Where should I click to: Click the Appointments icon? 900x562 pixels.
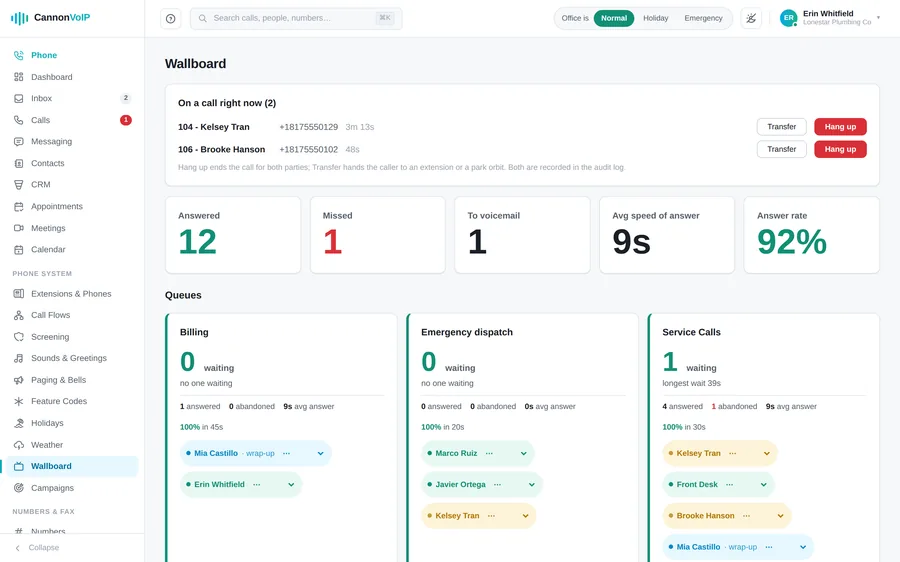(x=19, y=206)
